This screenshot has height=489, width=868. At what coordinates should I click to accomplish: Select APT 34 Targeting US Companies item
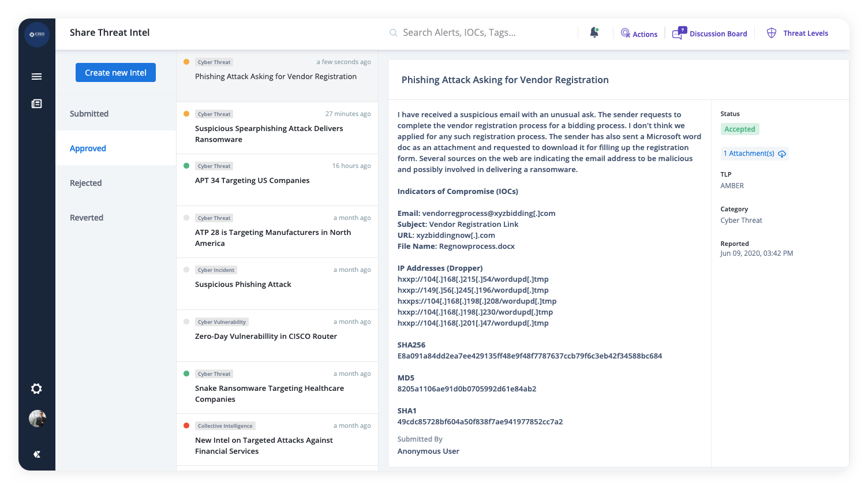[x=277, y=180]
